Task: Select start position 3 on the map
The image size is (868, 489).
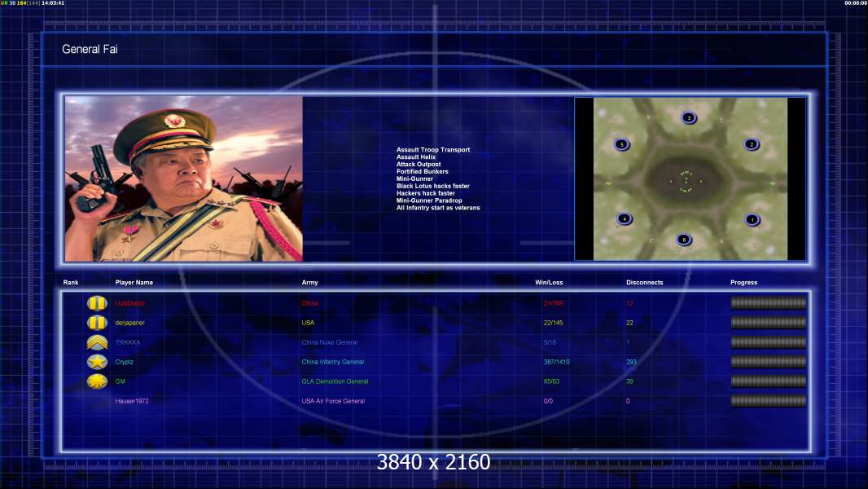Action: [x=689, y=118]
